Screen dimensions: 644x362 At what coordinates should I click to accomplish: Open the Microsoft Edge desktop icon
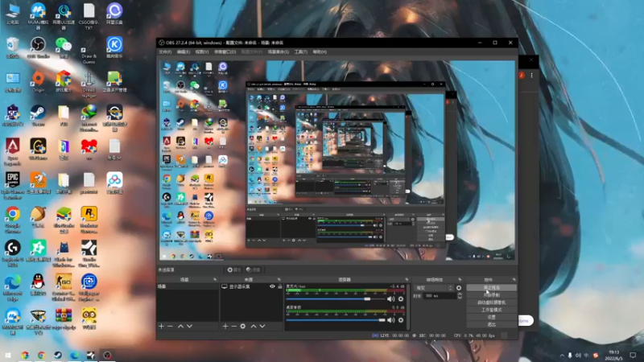coord(13,286)
